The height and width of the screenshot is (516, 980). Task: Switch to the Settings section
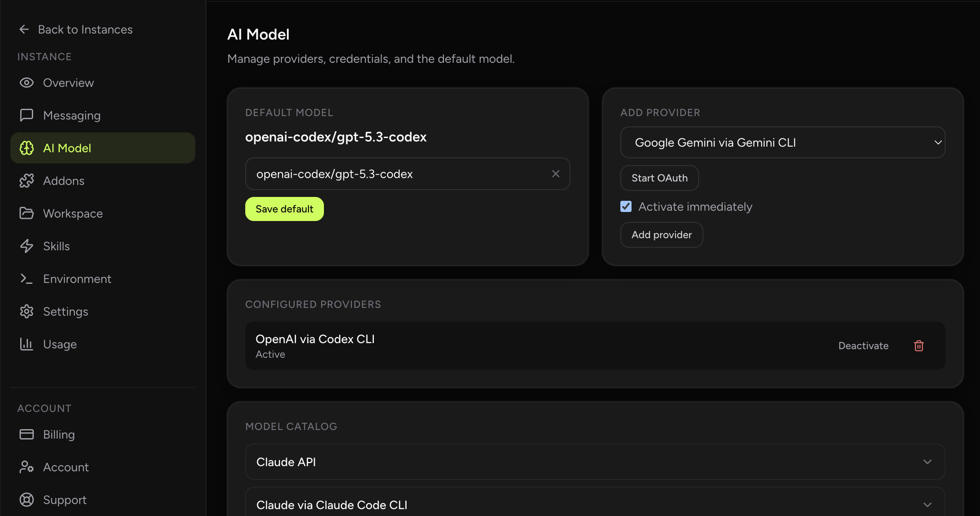click(65, 311)
